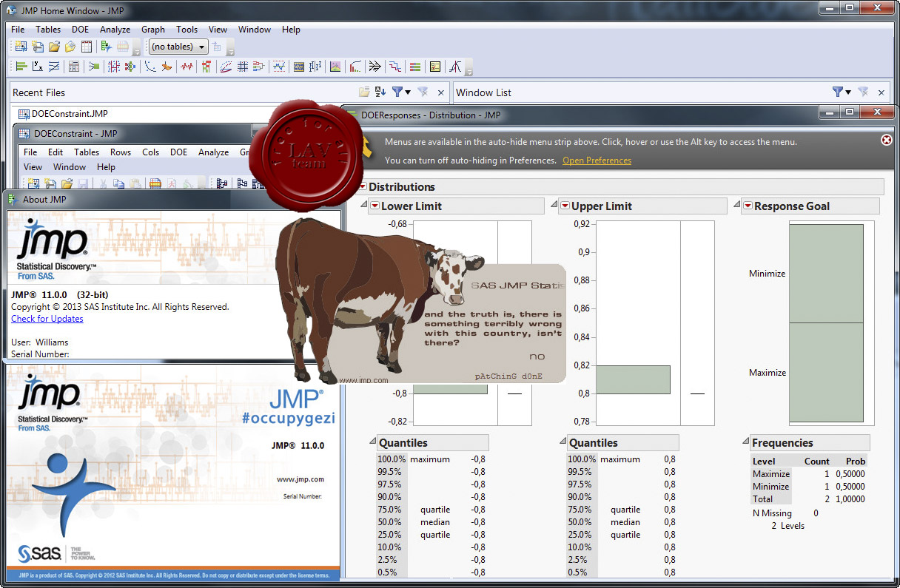900x588 pixels.
Task: Open Help menu in JMP Home Window
Action: pyautogui.click(x=291, y=30)
